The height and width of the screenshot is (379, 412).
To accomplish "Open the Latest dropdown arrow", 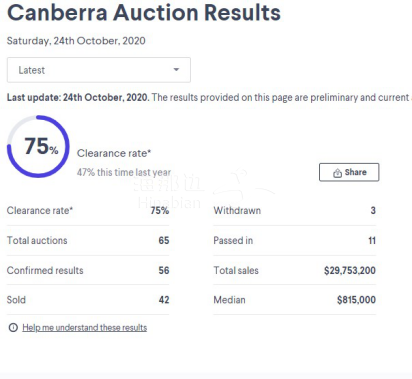I will [176, 70].
